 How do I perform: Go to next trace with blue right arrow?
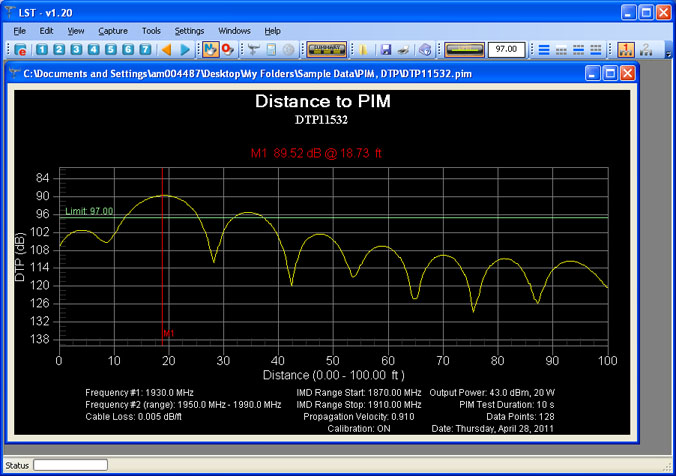coord(185,50)
